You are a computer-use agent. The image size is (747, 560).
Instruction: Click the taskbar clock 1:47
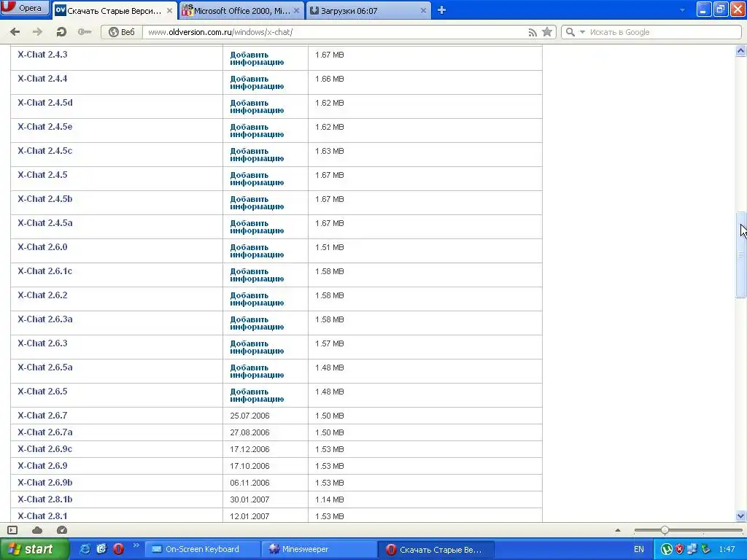(727, 549)
